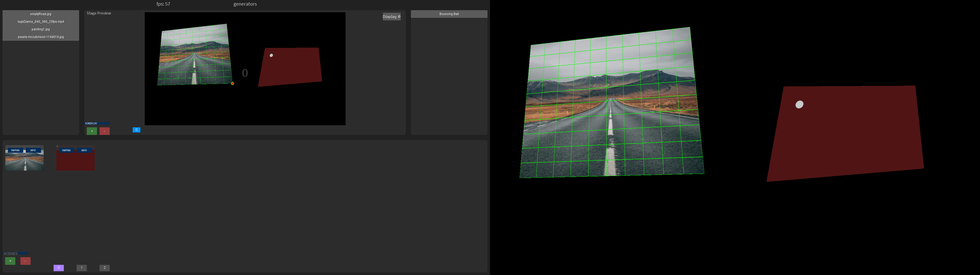Activate scene 2

[104, 267]
